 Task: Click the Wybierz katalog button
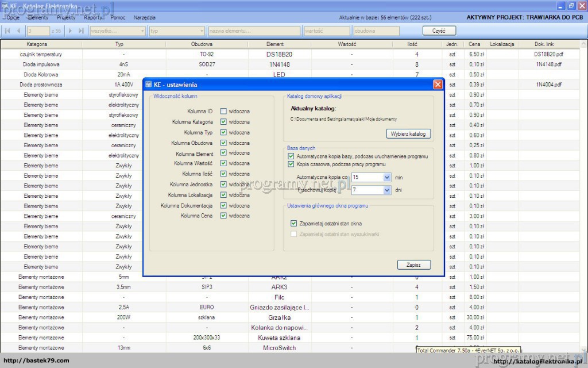pos(408,134)
